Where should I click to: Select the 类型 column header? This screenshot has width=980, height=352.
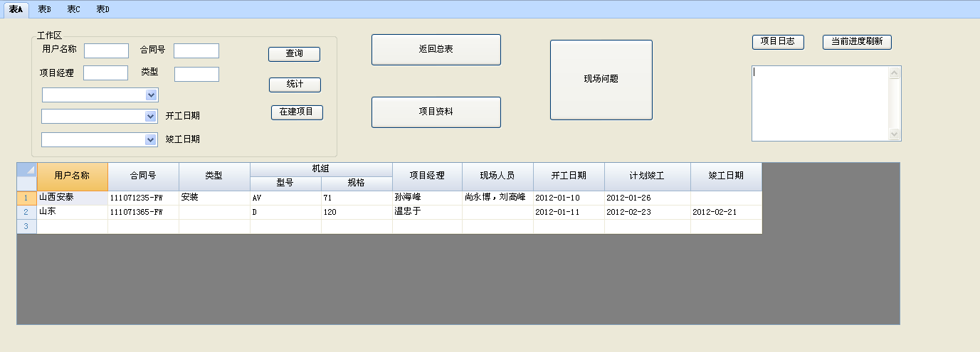point(214,176)
